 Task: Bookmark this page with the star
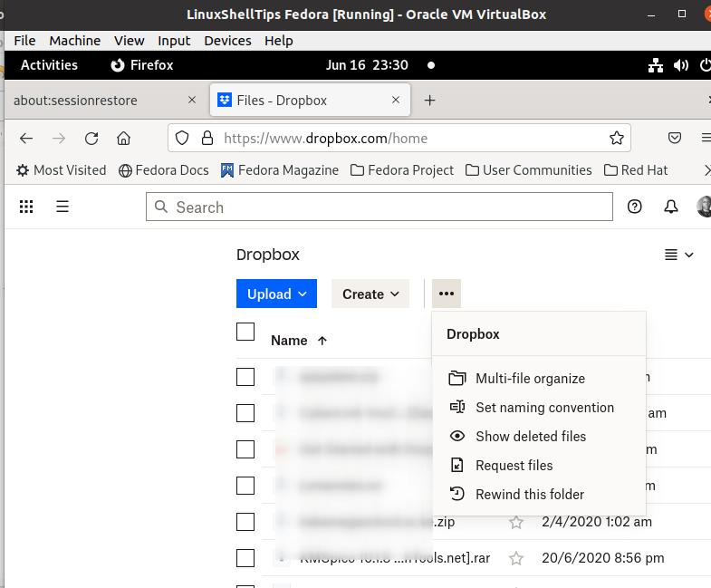[616, 138]
